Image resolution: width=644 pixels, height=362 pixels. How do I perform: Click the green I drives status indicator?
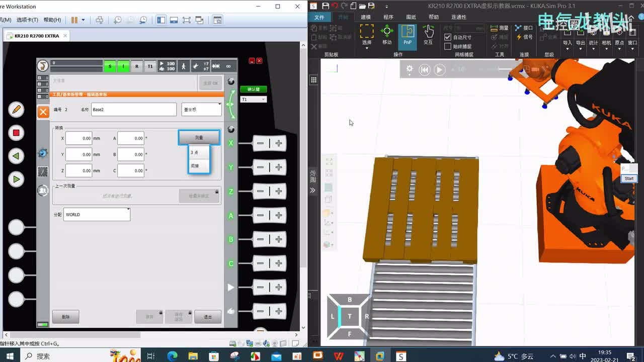click(x=123, y=66)
